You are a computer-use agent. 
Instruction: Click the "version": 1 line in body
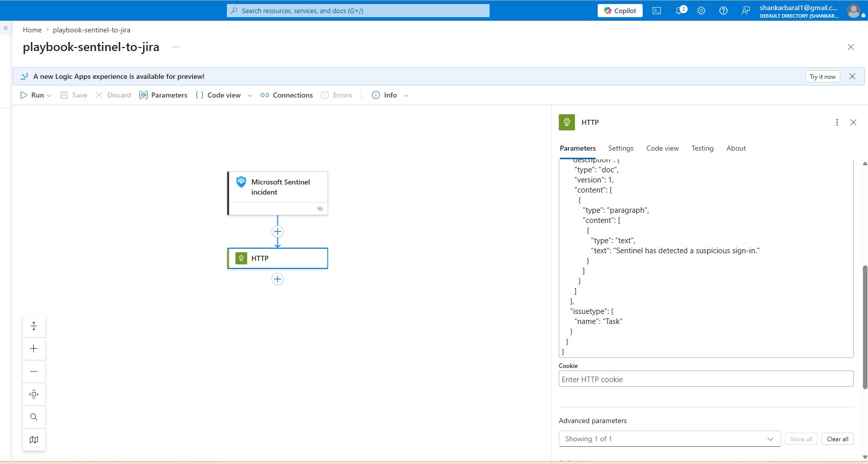coord(594,180)
